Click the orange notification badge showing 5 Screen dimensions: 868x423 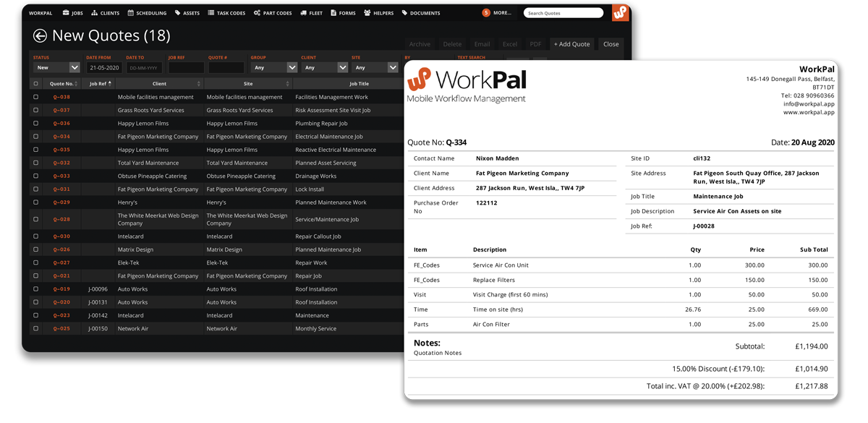[x=486, y=13]
